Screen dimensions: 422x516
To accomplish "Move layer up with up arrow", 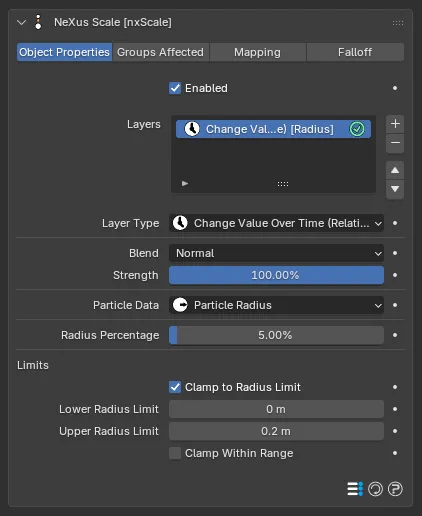I will point(395,170).
